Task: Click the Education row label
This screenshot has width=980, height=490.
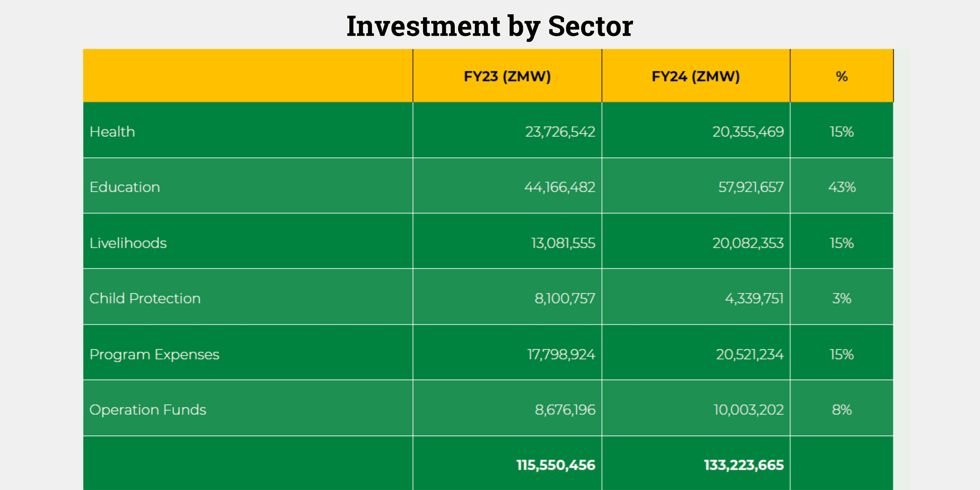Action: pyautogui.click(x=124, y=187)
